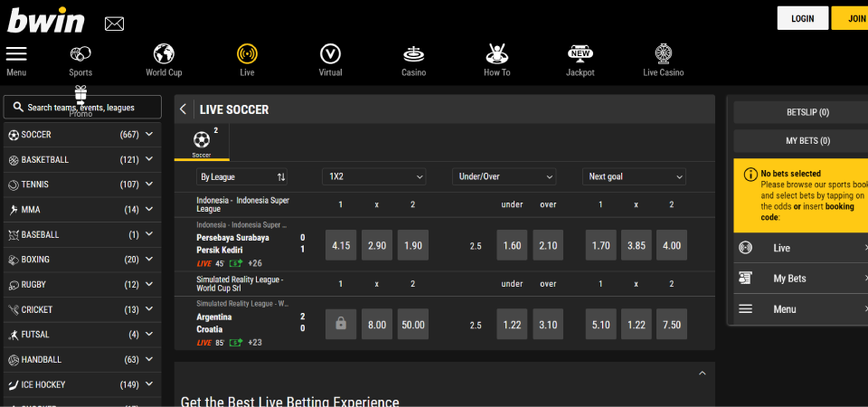The width and height of the screenshot is (868, 407).
Task: Click the JOIN button
Action: 850,18
